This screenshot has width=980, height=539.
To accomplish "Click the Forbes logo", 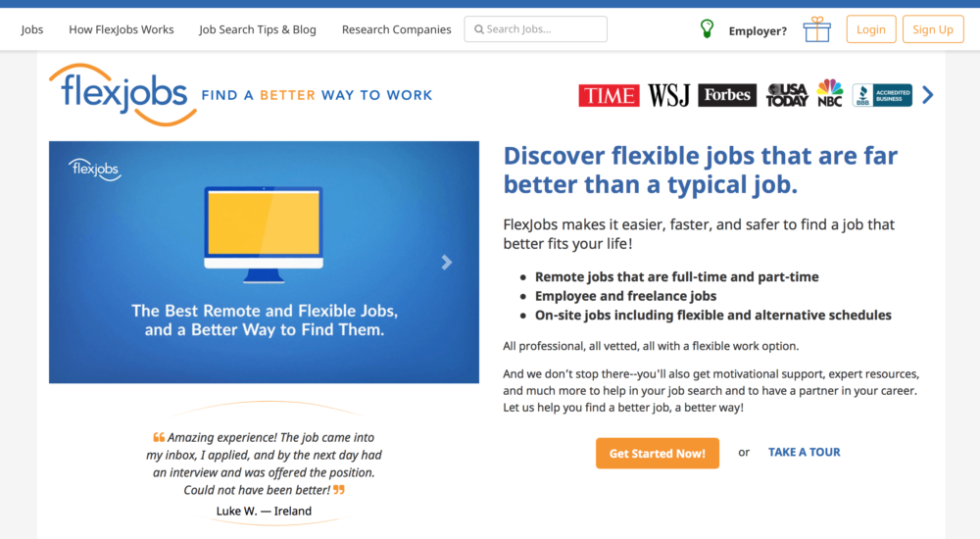I will point(727,95).
